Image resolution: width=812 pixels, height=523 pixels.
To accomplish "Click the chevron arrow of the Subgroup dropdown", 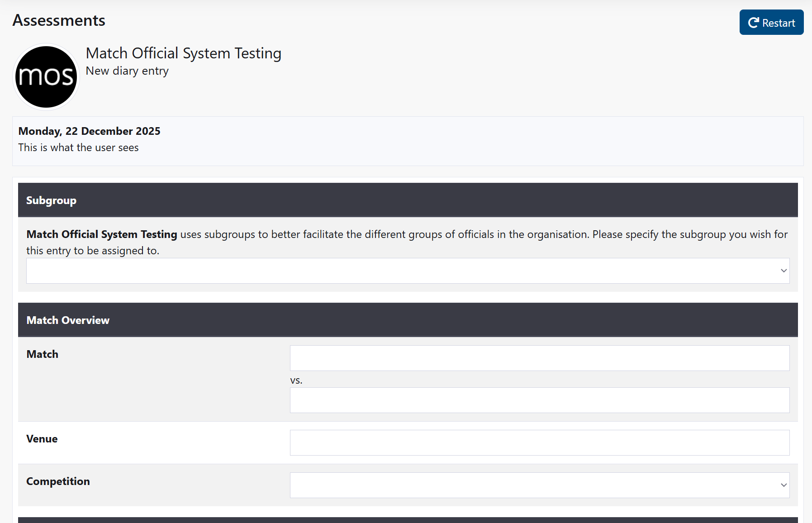I will point(784,271).
